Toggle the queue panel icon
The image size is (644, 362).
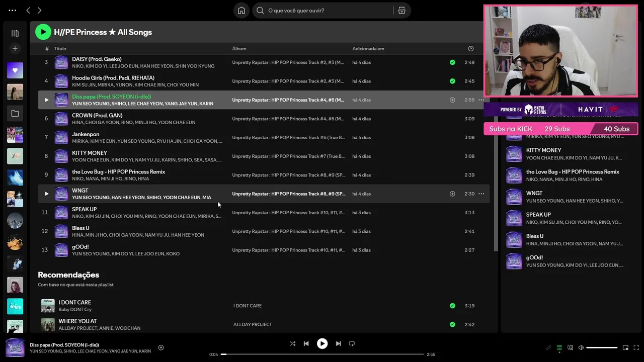(x=559, y=347)
